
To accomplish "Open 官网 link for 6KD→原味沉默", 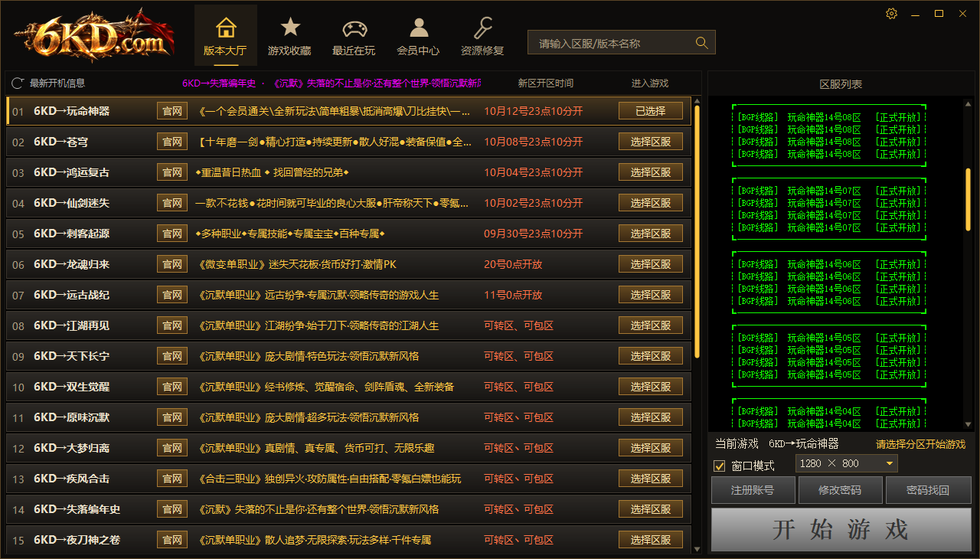I will coord(172,417).
